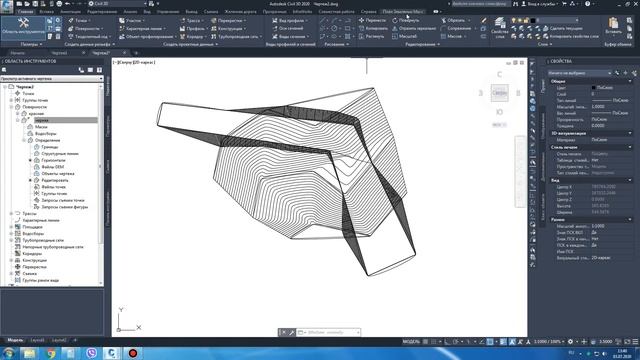Screen dimensions: 640x360
Task: Open the Анализ ribbon tab
Action: pos(130,11)
